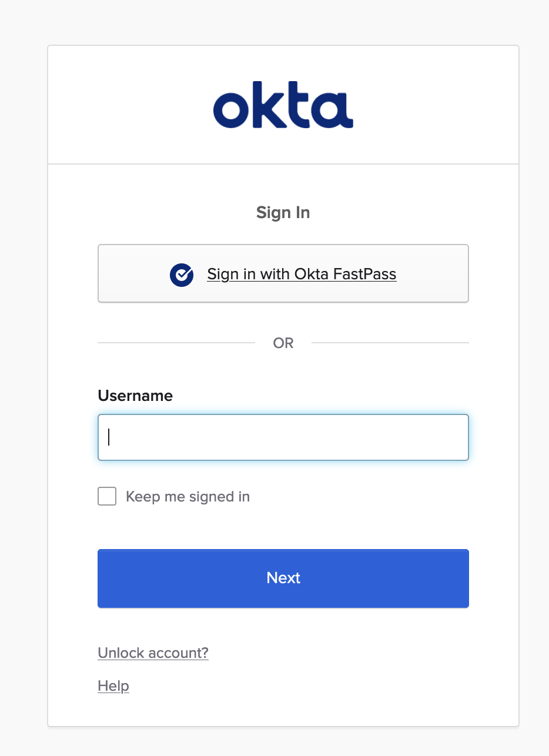Click the white "Next" text label

(283, 578)
